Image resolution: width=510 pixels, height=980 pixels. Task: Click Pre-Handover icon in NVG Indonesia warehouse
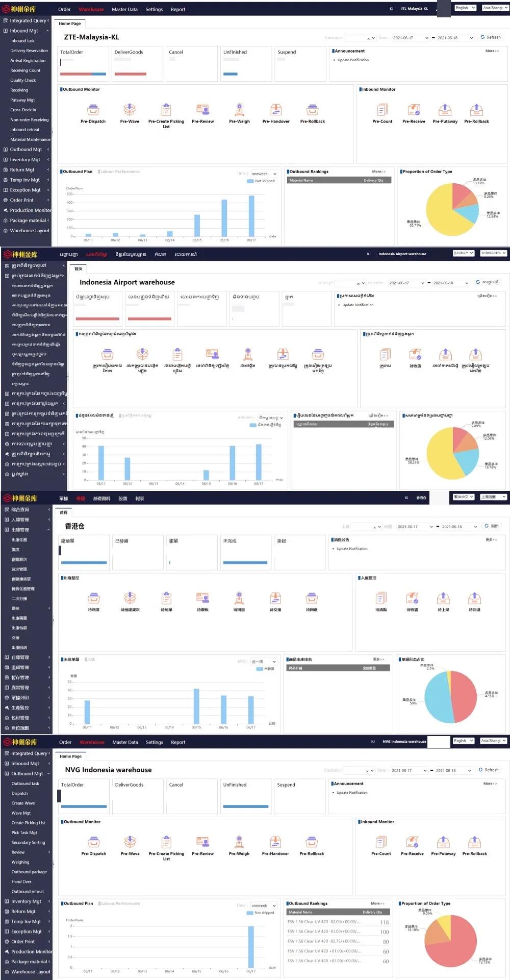275,842
